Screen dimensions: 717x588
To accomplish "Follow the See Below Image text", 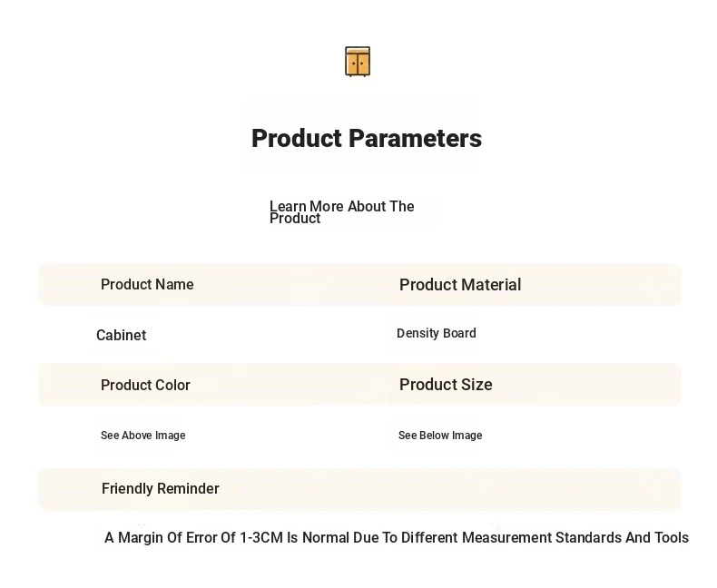I will point(440,436).
